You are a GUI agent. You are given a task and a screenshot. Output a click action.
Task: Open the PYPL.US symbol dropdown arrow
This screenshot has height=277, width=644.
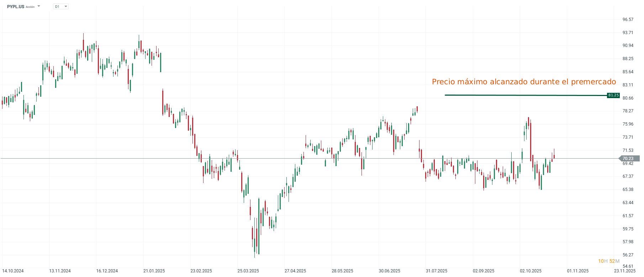(x=39, y=6)
